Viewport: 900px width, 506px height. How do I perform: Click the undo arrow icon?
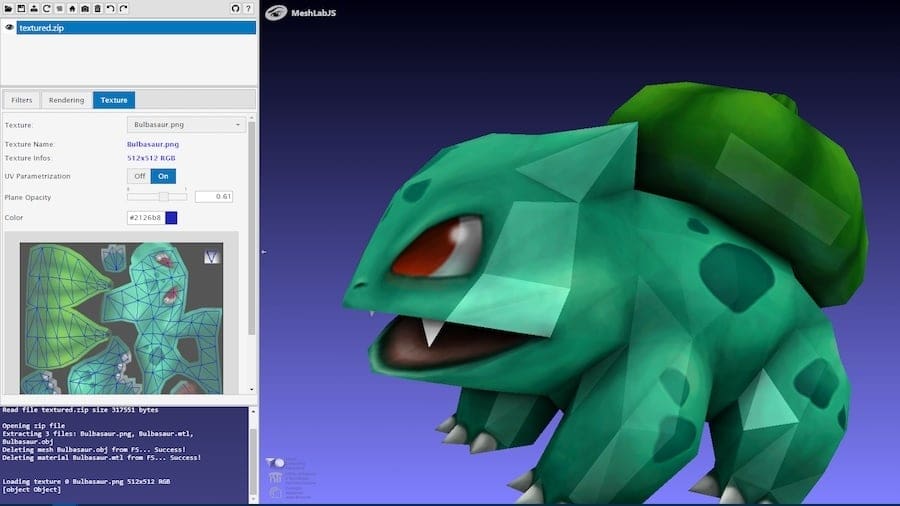(x=110, y=9)
